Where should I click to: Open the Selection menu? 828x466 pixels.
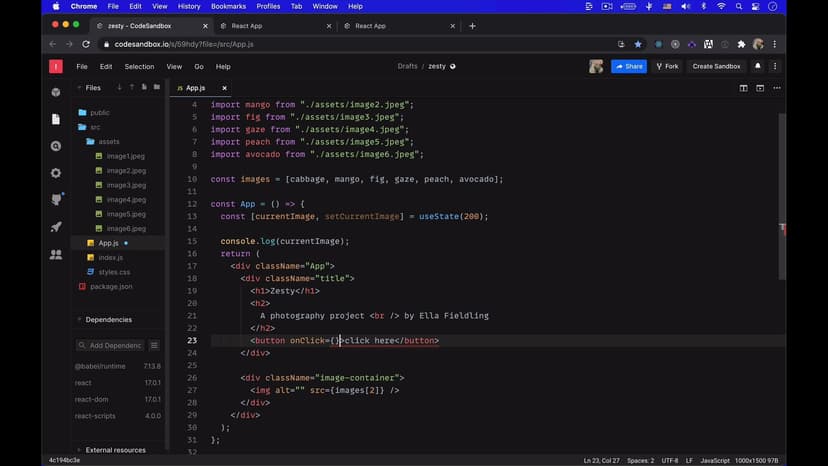(x=139, y=66)
